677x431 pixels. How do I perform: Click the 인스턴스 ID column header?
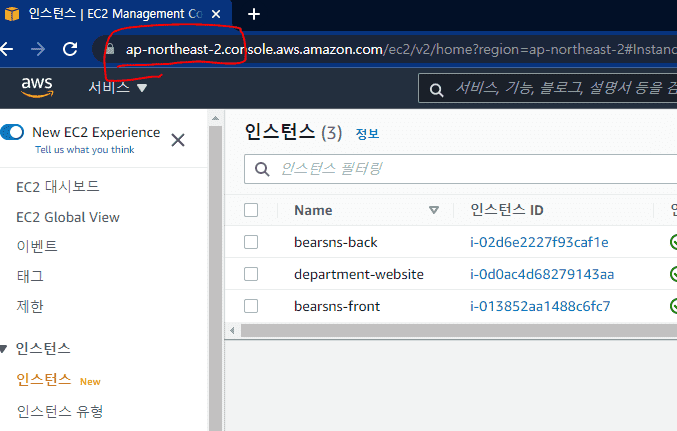click(x=507, y=210)
